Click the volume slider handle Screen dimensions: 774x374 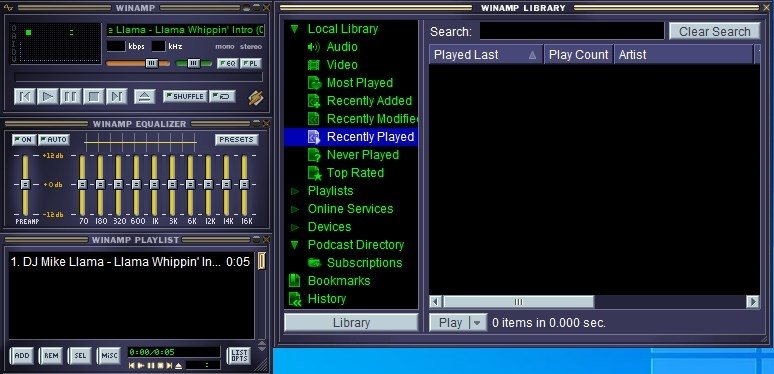[x=152, y=63]
